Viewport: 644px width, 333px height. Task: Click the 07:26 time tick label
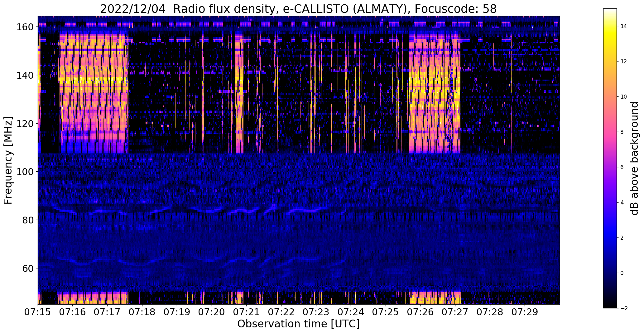coord(421,311)
